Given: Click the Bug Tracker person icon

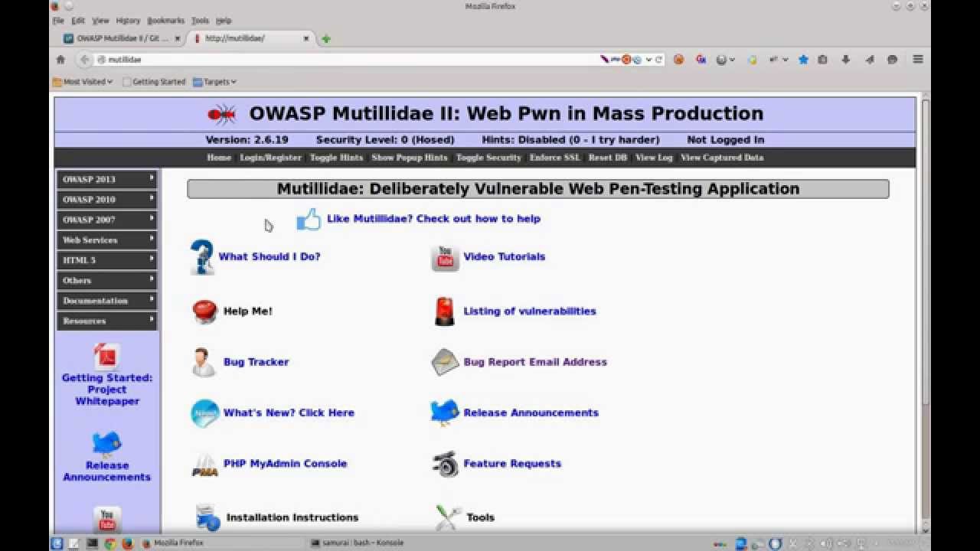Looking at the screenshot, I should click(204, 362).
